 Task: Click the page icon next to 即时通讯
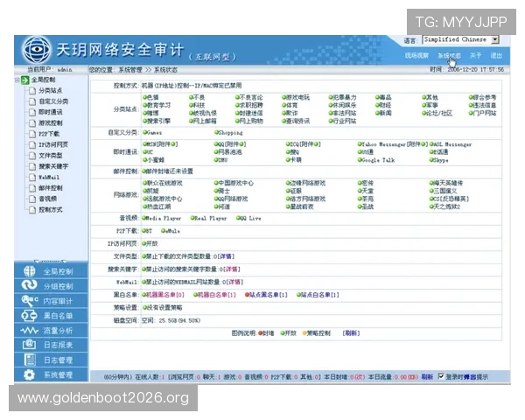(32, 112)
